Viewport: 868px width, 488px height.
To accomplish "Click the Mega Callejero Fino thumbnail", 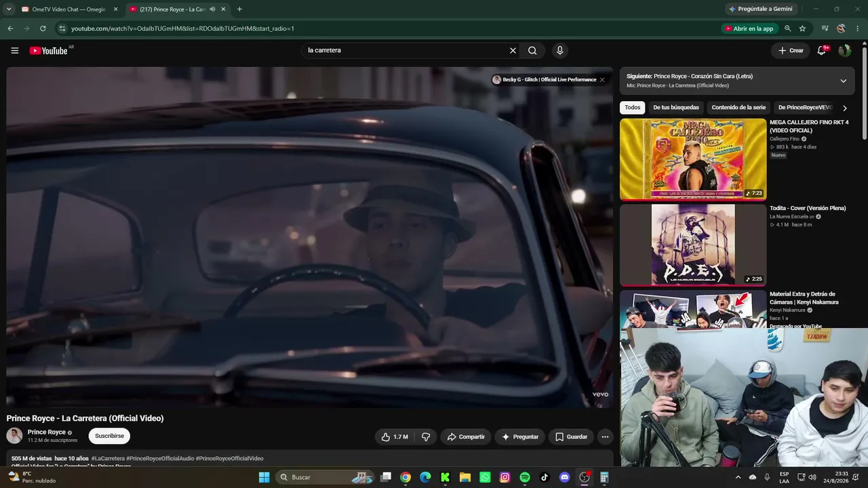I will click(x=693, y=159).
